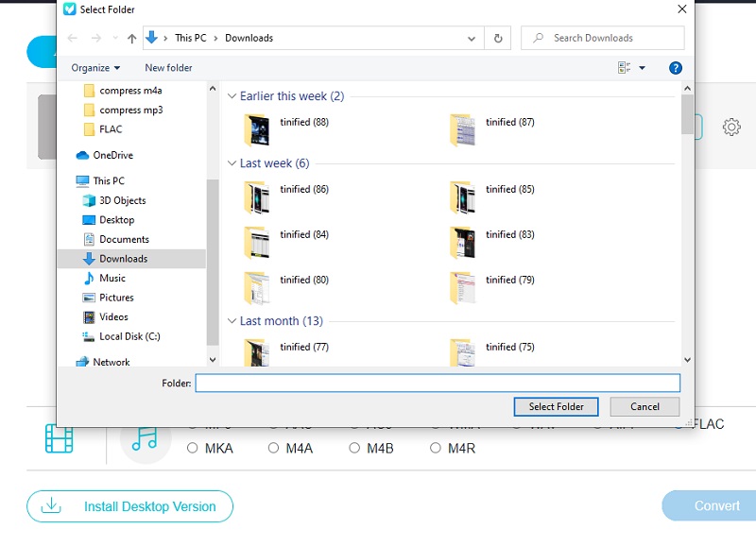The width and height of the screenshot is (756, 546).
Task: Open the address bar dropdown arrow
Action: [x=471, y=38]
